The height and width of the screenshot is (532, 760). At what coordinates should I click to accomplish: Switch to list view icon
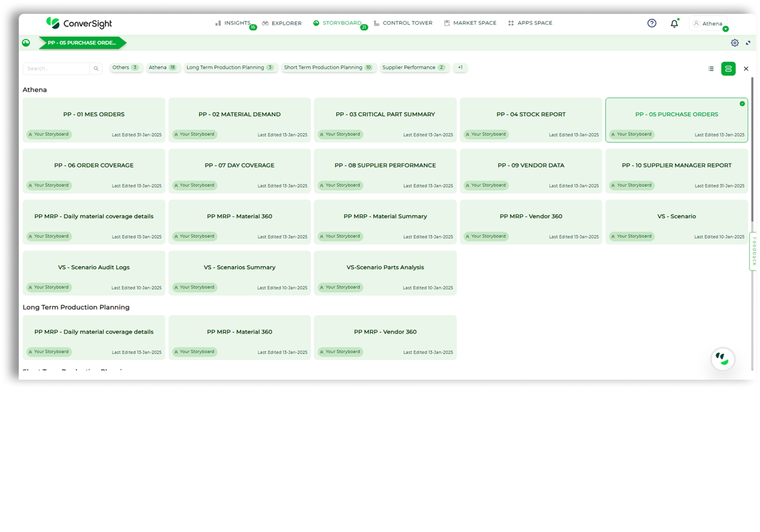click(x=711, y=69)
